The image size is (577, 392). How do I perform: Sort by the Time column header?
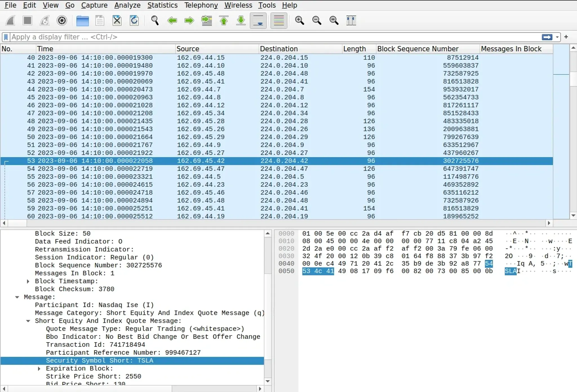(x=106, y=49)
